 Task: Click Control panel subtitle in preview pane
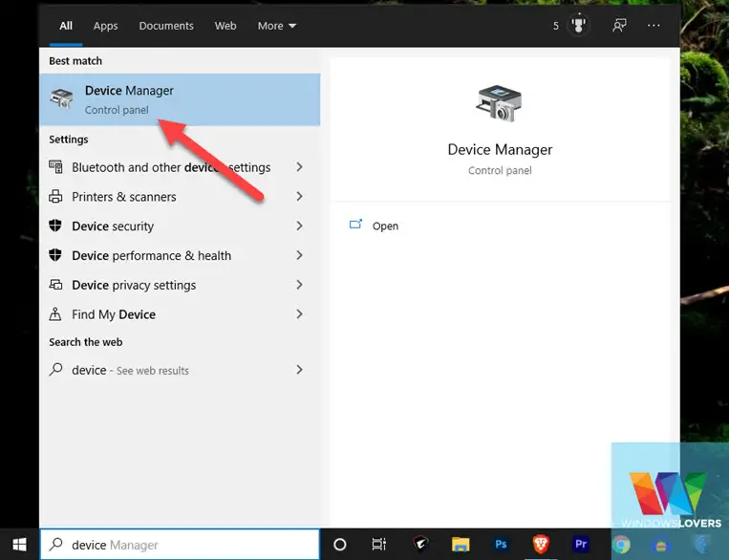[x=500, y=171]
